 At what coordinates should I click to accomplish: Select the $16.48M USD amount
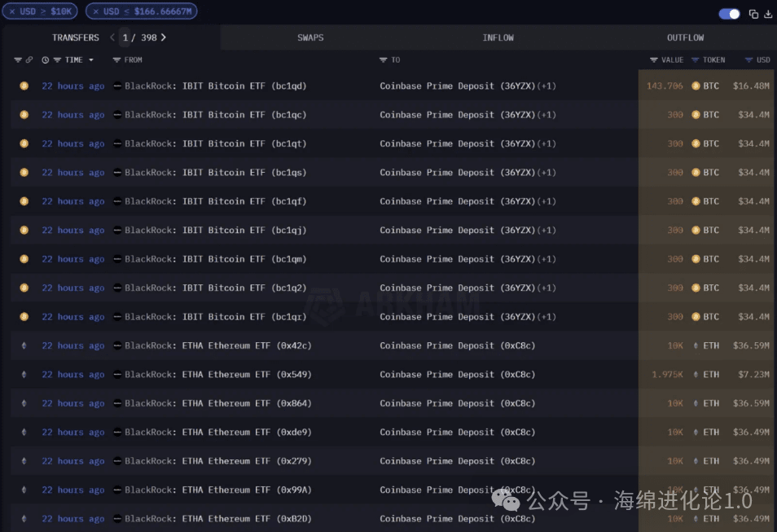pyautogui.click(x=751, y=86)
